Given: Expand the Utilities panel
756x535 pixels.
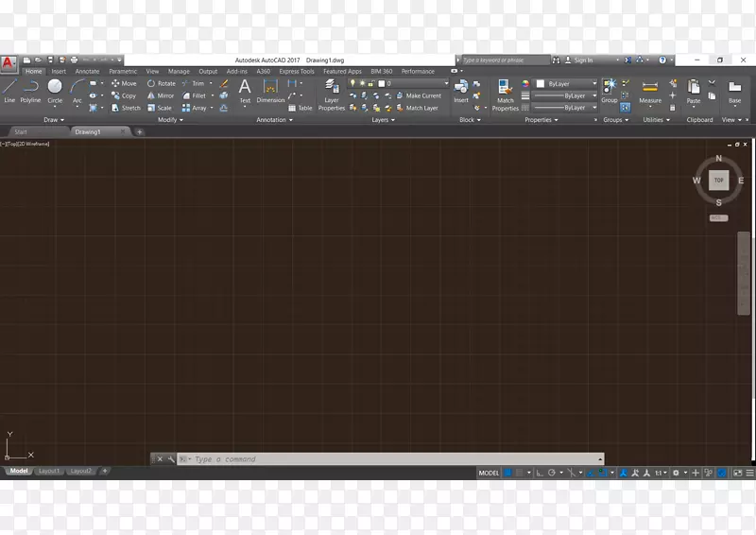Looking at the screenshot, I should point(656,120).
